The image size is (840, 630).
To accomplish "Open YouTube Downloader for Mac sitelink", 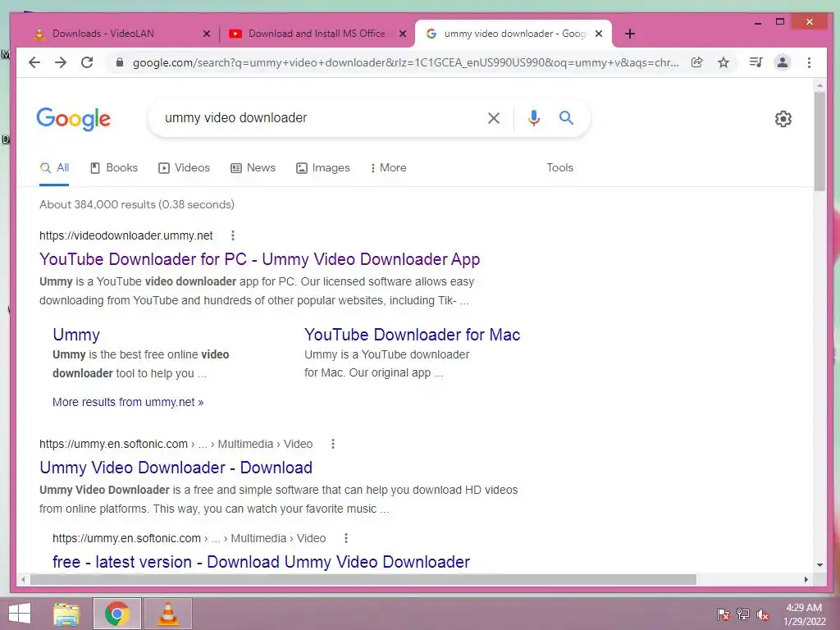I will tap(412, 335).
